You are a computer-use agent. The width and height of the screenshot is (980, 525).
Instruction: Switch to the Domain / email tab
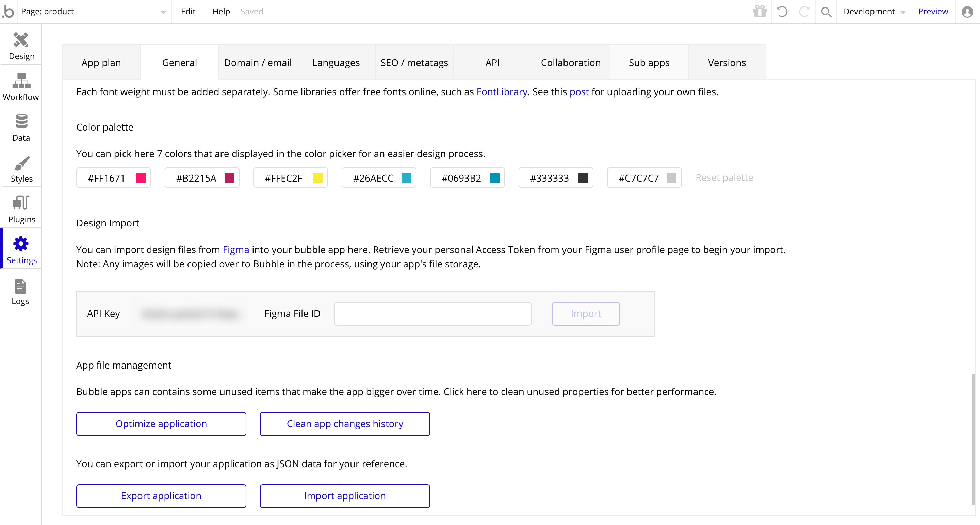coord(258,62)
